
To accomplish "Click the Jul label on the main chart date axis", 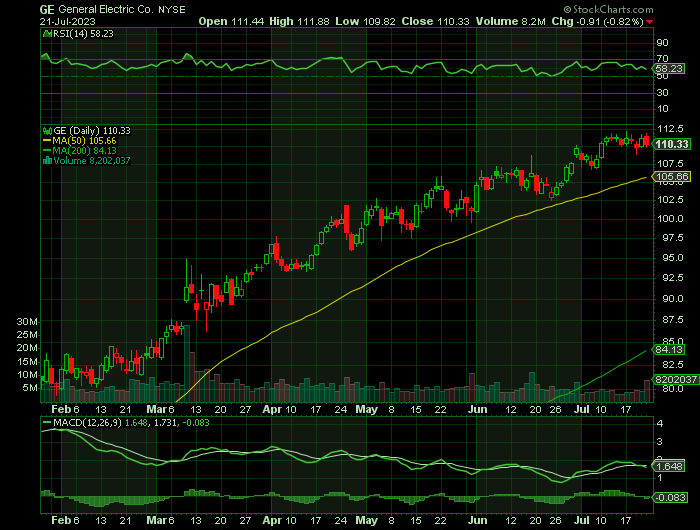I will 582,409.
